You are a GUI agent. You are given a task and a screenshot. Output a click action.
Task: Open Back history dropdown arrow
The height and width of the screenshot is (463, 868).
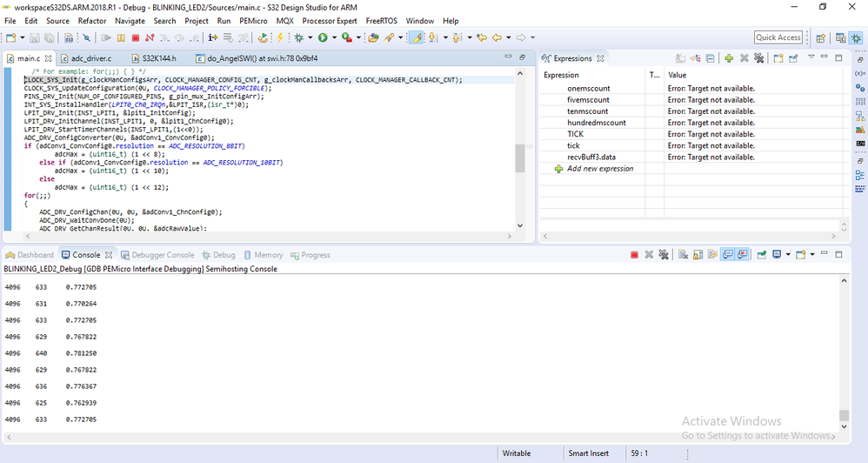[x=508, y=37]
